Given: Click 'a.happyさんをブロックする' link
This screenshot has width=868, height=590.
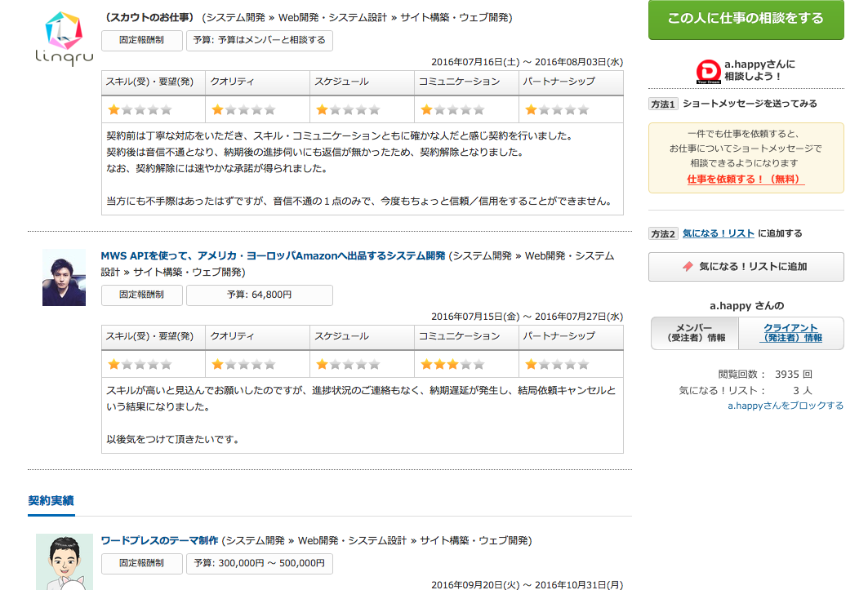Looking at the screenshot, I should (785, 406).
